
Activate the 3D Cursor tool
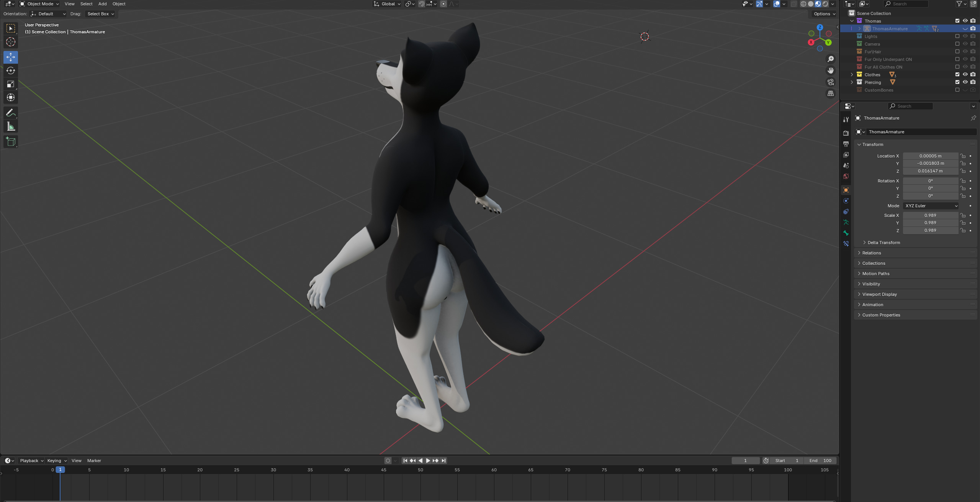(11, 42)
